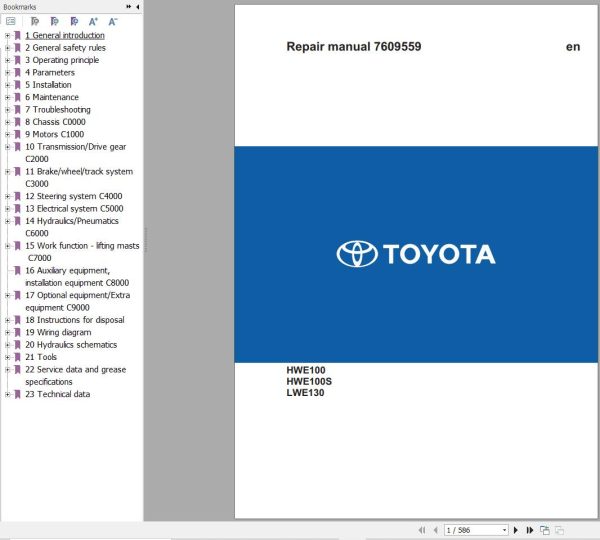Open bookmark 6 Maintenance
The height and width of the screenshot is (540, 600).
pos(52,97)
